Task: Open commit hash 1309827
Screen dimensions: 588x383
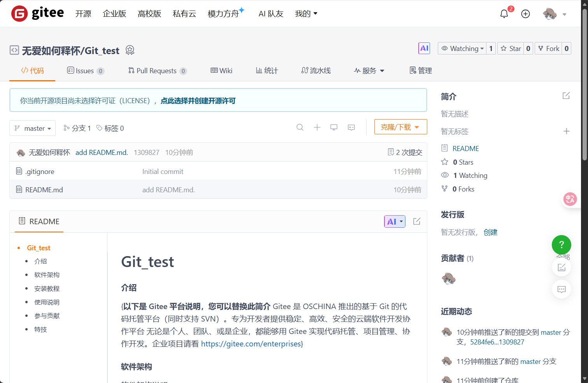Action: tap(146, 152)
